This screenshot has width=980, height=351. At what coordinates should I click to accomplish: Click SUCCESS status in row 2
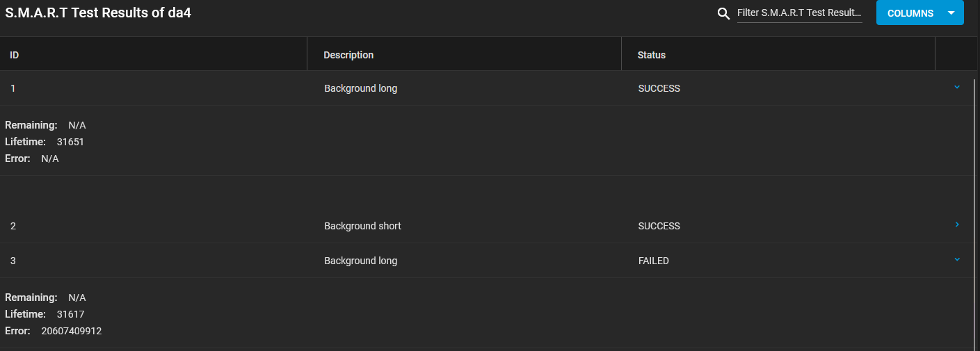659,226
